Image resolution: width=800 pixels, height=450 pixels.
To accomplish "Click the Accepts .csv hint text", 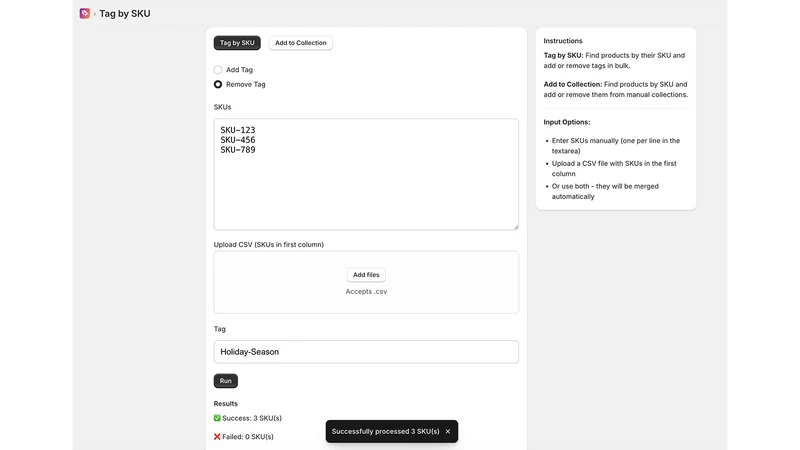I will click(x=366, y=291).
